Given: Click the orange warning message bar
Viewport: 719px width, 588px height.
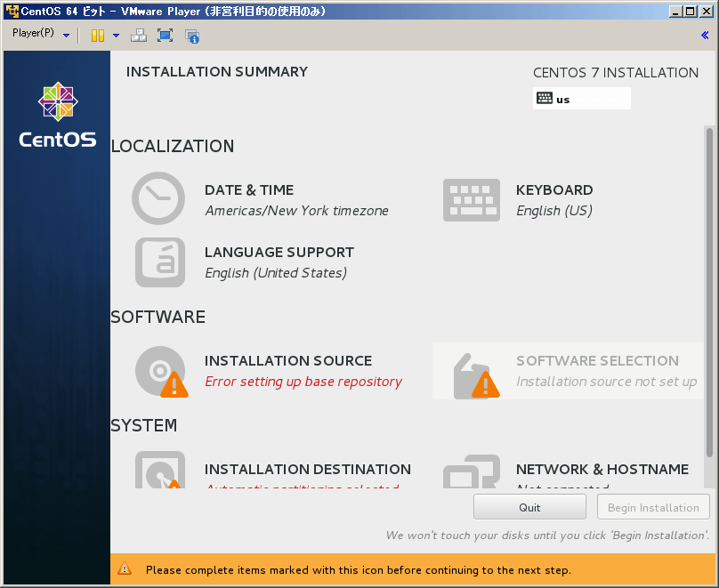Looking at the screenshot, I should pyautogui.click(x=413, y=569).
